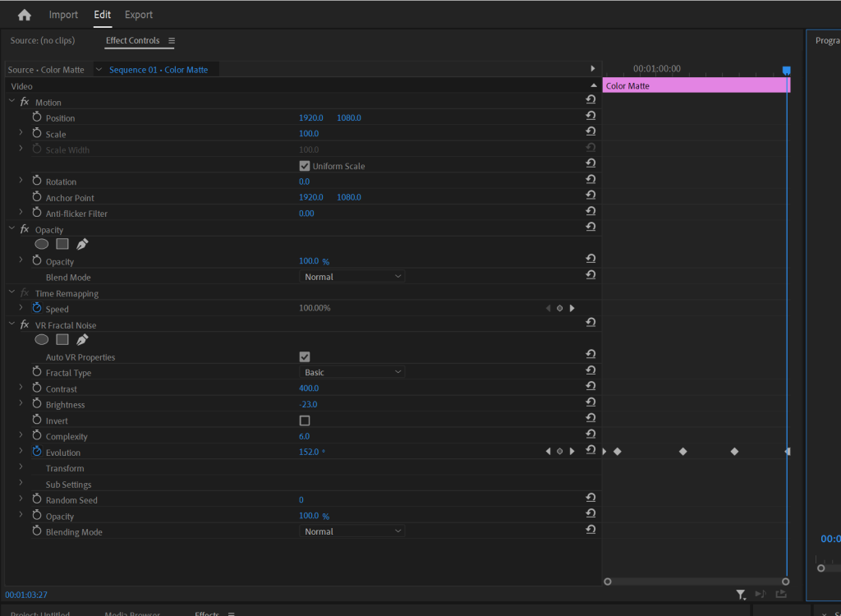The width and height of the screenshot is (841, 616).
Task: Toggle the Scale stopwatch animation icon
Action: pos(37,133)
